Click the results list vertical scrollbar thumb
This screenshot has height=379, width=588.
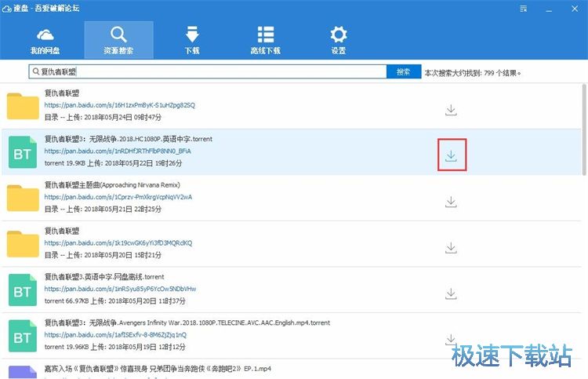click(x=583, y=129)
